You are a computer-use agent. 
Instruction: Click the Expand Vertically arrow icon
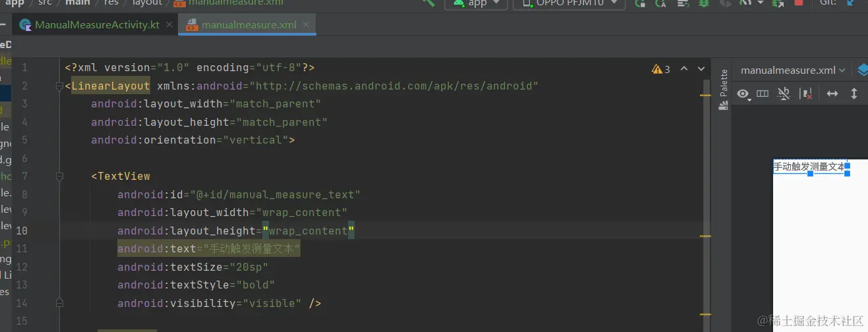tap(854, 94)
